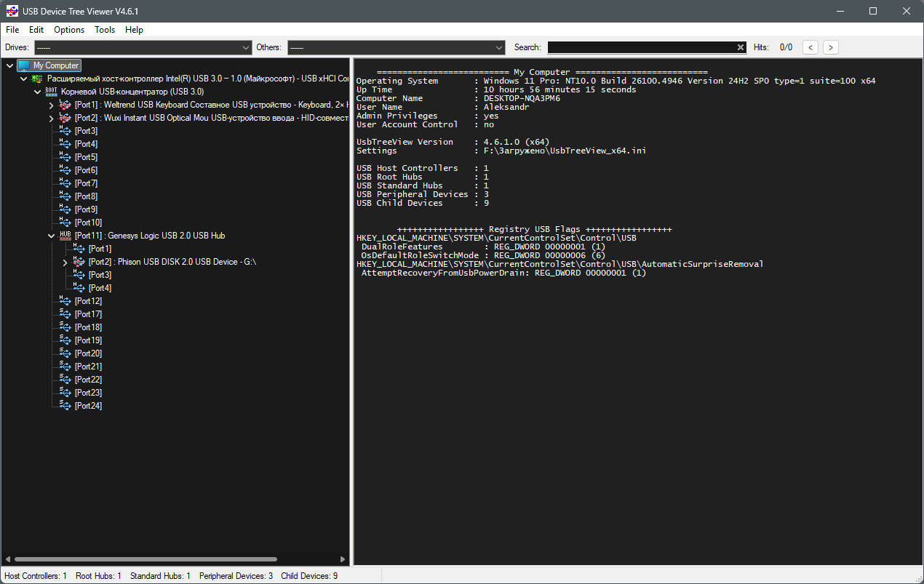Screen dimensions: 924x584
Task: Click the Phison USB DISK device icon
Action: pyautogui.click(x=79, y=262)
